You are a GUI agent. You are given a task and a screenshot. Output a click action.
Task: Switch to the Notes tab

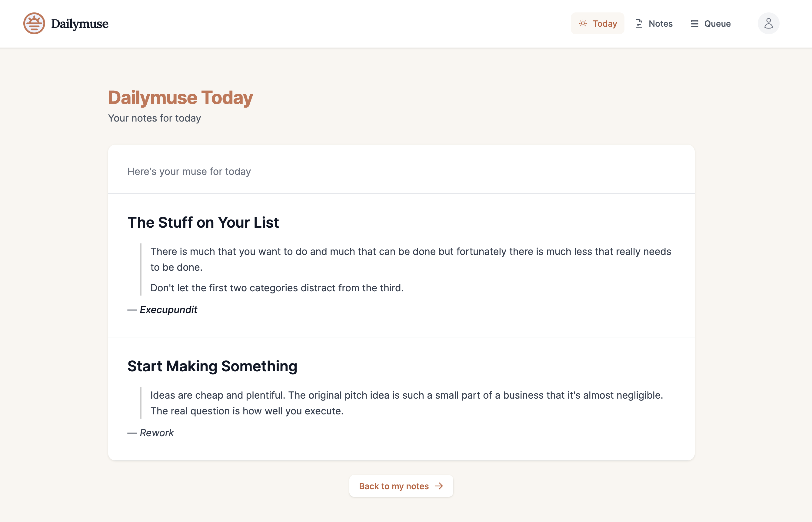654,23
